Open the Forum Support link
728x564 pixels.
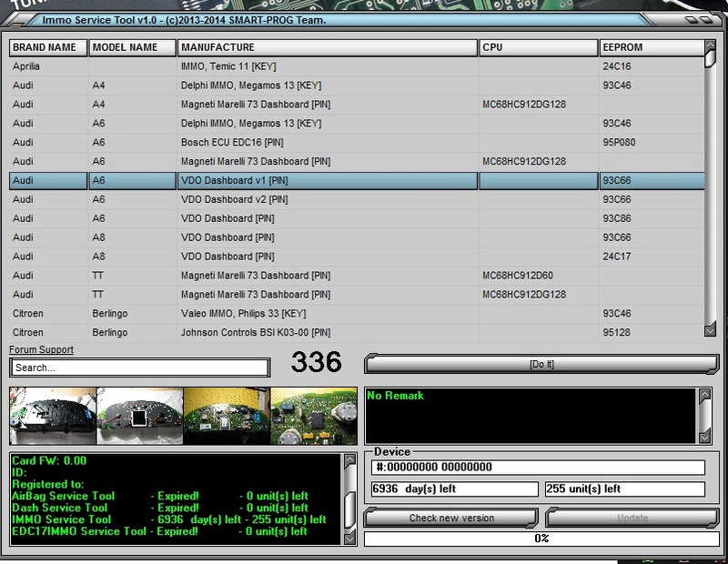click(41, 349)
